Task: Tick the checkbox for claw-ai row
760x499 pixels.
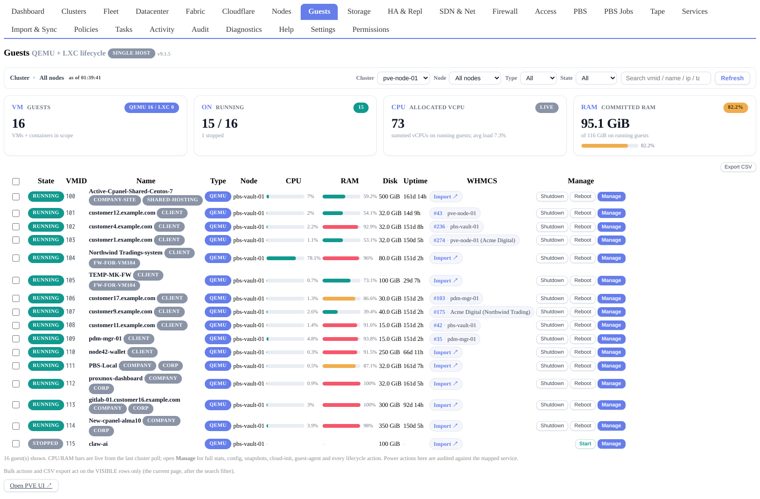Action: tap(16, 444)
